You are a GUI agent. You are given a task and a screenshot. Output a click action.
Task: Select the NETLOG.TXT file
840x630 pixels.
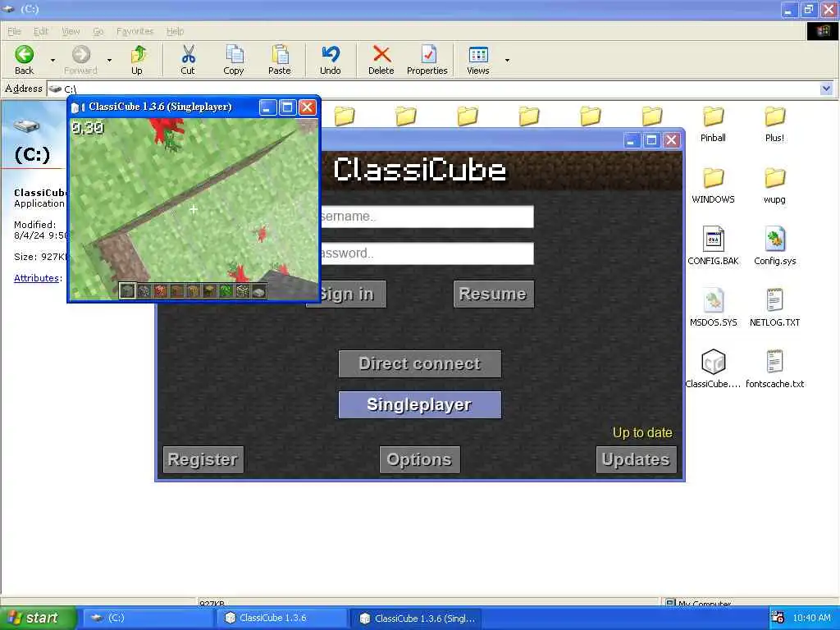pyautogui.click(x=774, y=308)
